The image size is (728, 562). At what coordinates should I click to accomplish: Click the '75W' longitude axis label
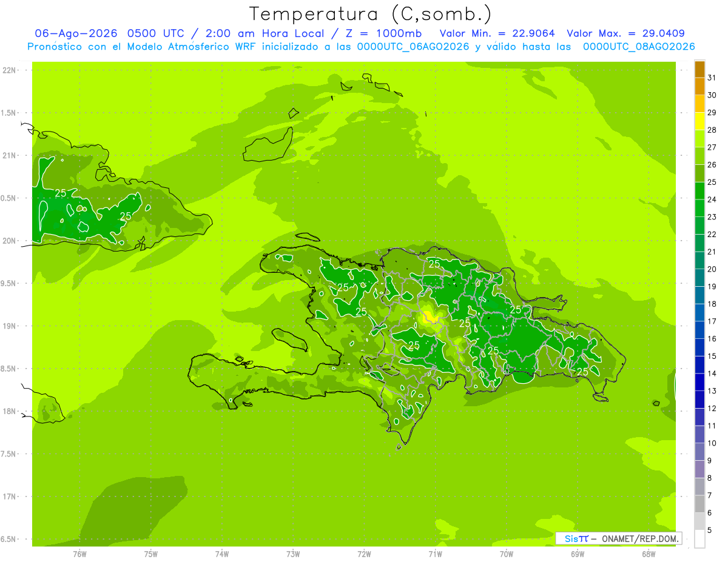coord(151,554)
